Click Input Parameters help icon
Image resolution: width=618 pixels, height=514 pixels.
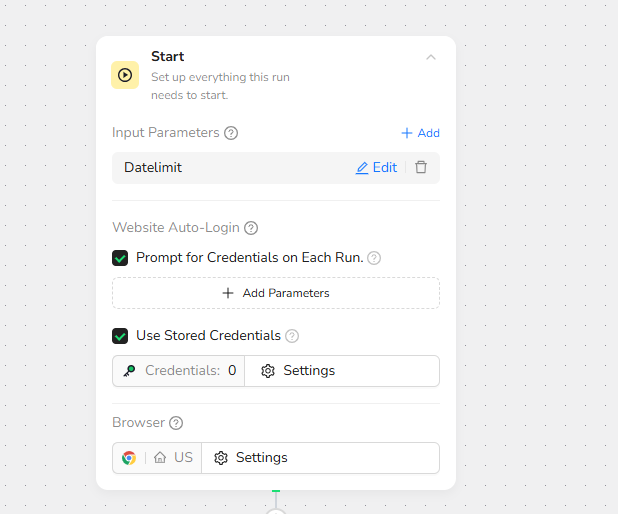(x=231, y=133)
